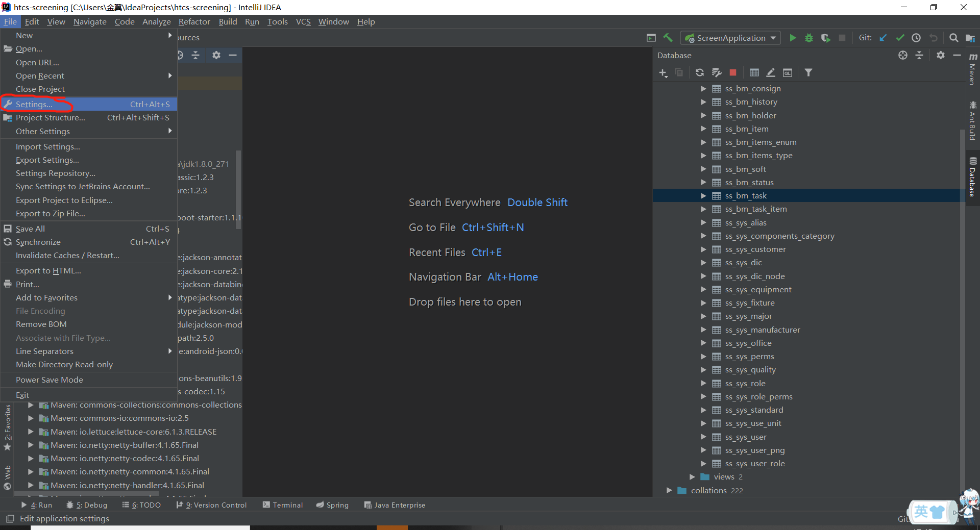Start debugging with the green bug icon
The height and width of the screenshot is (530, 980).
pyautogui.click(x=809, y=38)
